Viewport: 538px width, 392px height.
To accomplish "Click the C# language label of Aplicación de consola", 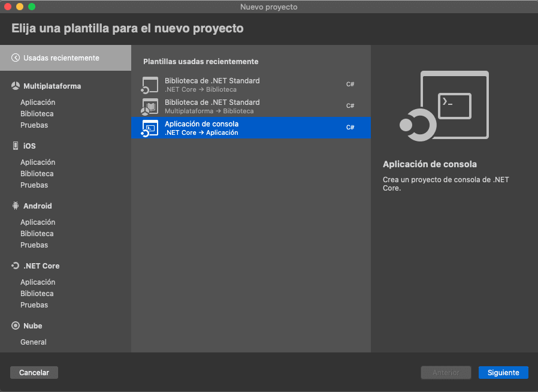I will pyautogui.click(x=350, y=128).
